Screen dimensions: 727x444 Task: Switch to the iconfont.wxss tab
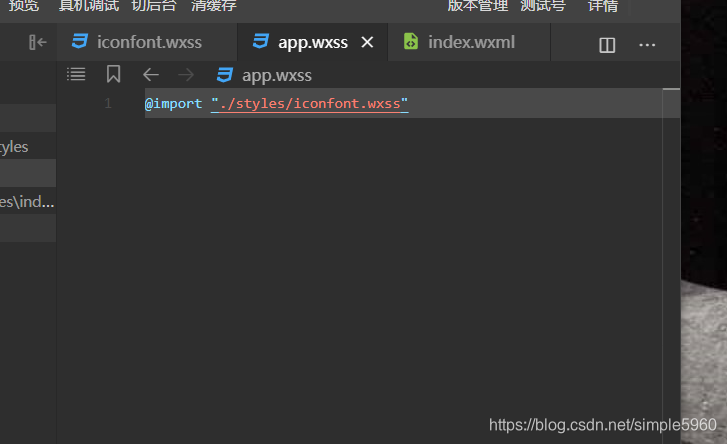click(147, 42)
